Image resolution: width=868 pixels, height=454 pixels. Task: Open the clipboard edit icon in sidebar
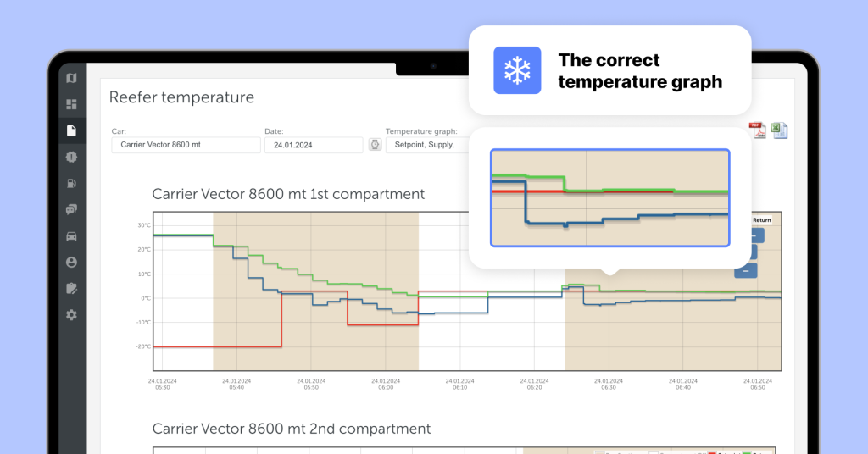coord(71,289)
